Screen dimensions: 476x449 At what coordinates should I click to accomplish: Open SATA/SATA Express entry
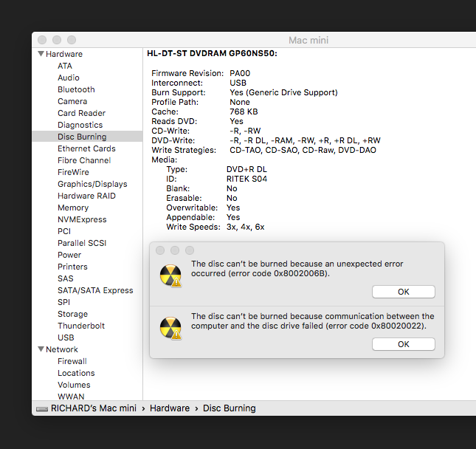95,290
